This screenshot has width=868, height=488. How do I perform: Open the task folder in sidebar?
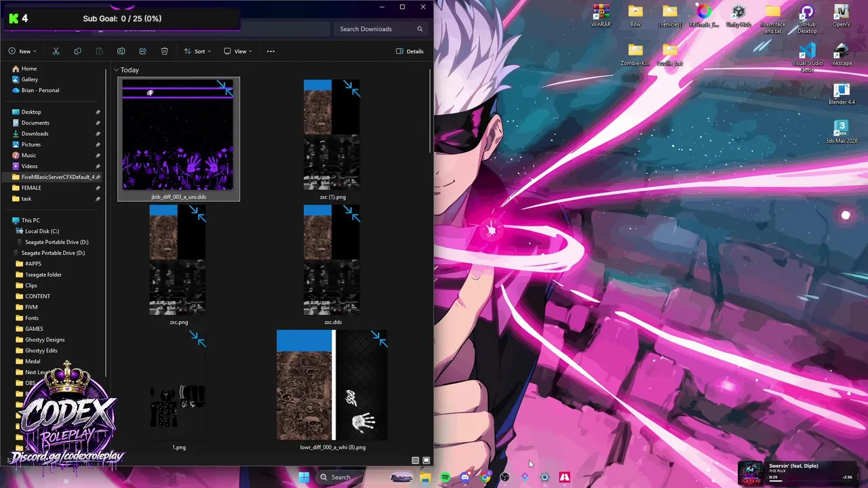pos(21,199)
